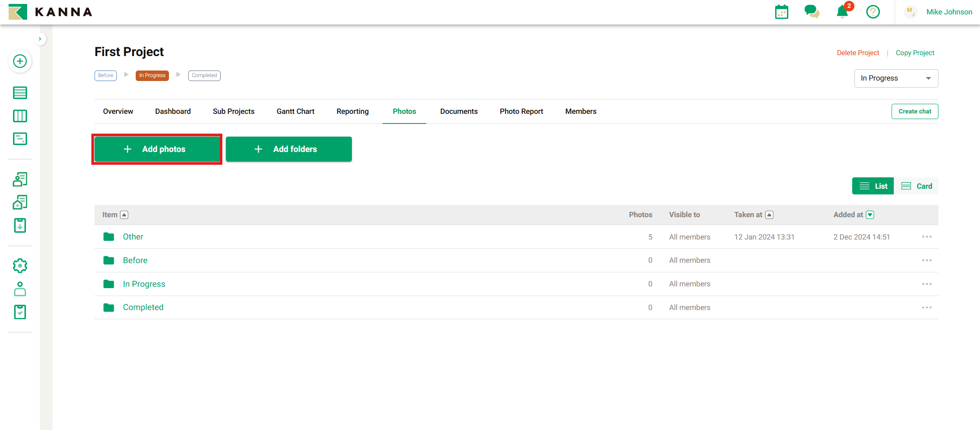Switch to the Gantt Chart tab
980x430 pixels.
tap(295, 111)
